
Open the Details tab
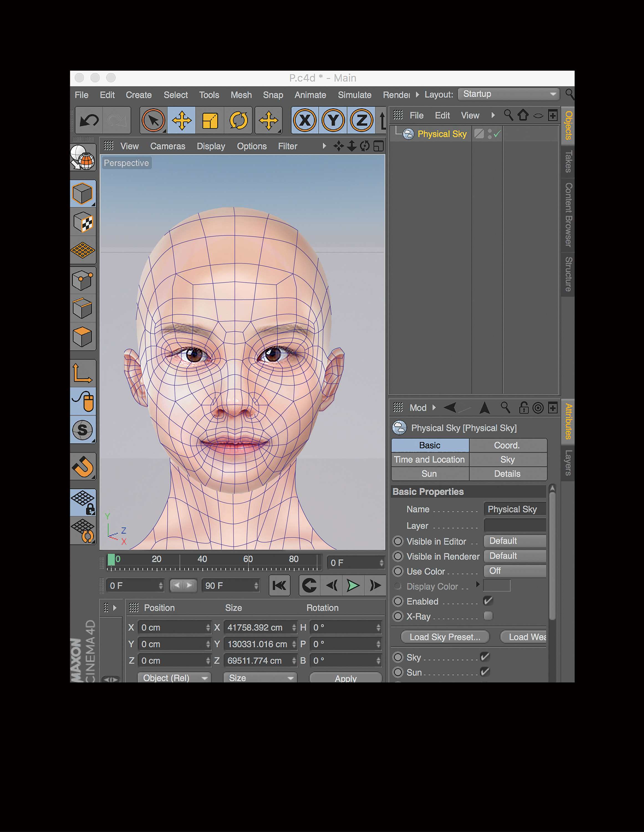click(508, 473)
